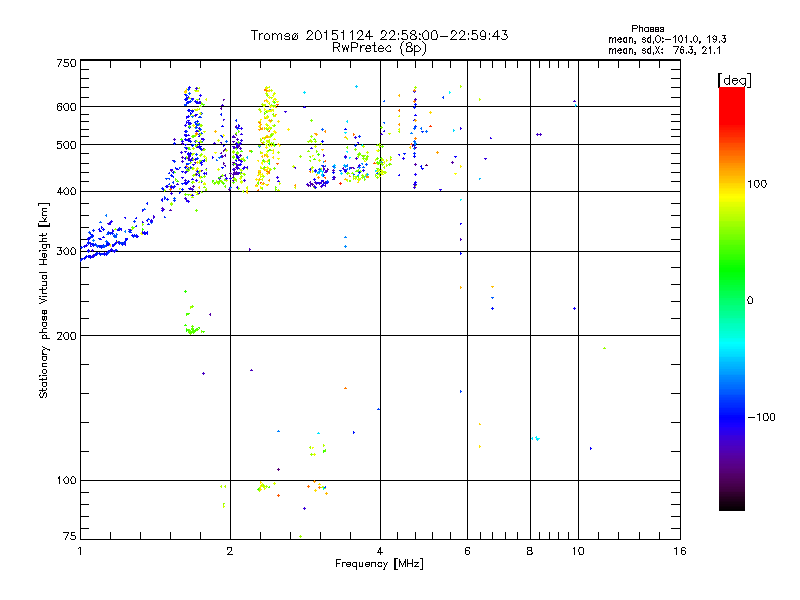Select the O-mode mean, sd value line
This screenshot has height=600, width=800.
pyautogui.click(x=668, y=40)
